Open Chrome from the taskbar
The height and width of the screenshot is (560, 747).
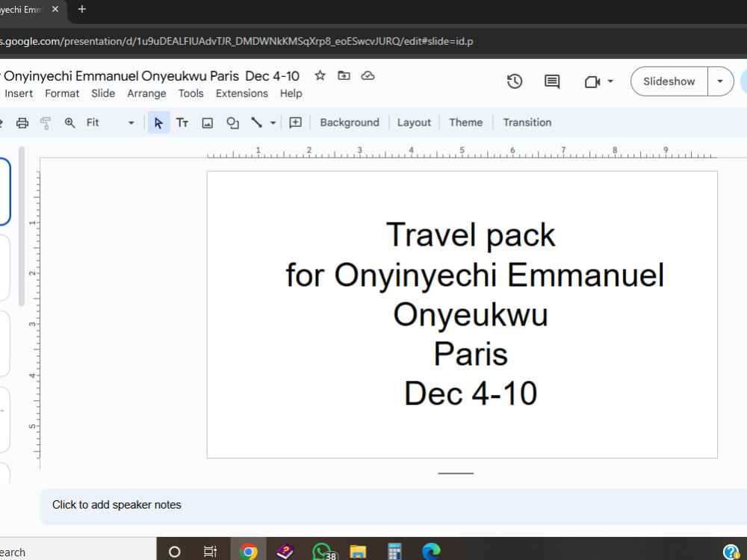point(248,552)
